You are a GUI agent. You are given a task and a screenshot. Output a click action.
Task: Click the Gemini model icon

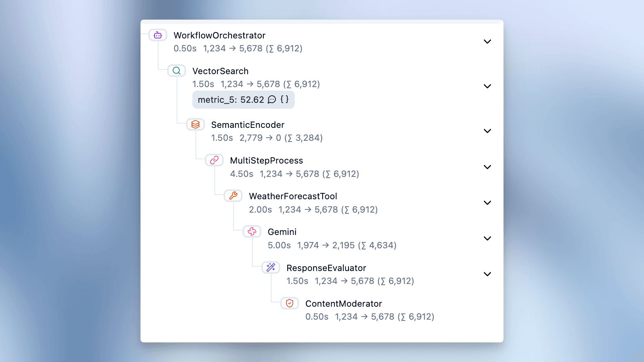(252, 231)
